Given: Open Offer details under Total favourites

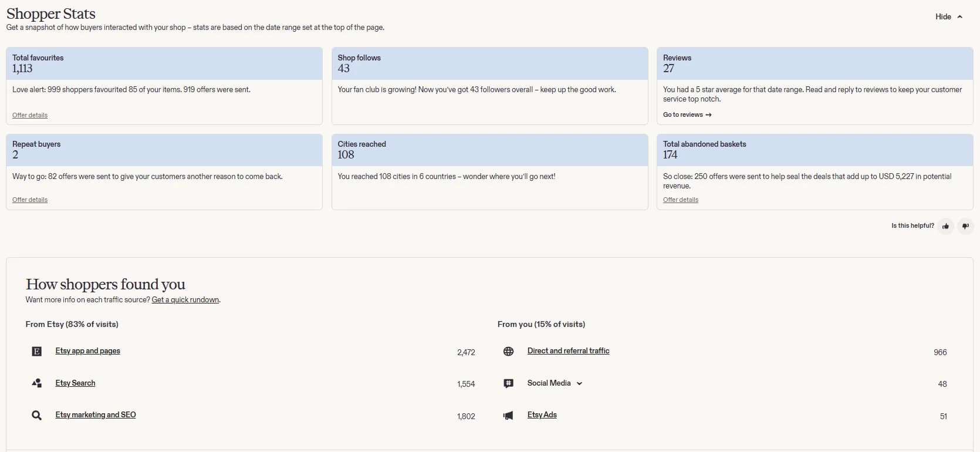Looking at the screenshot, I should click(x=30, y=115).
